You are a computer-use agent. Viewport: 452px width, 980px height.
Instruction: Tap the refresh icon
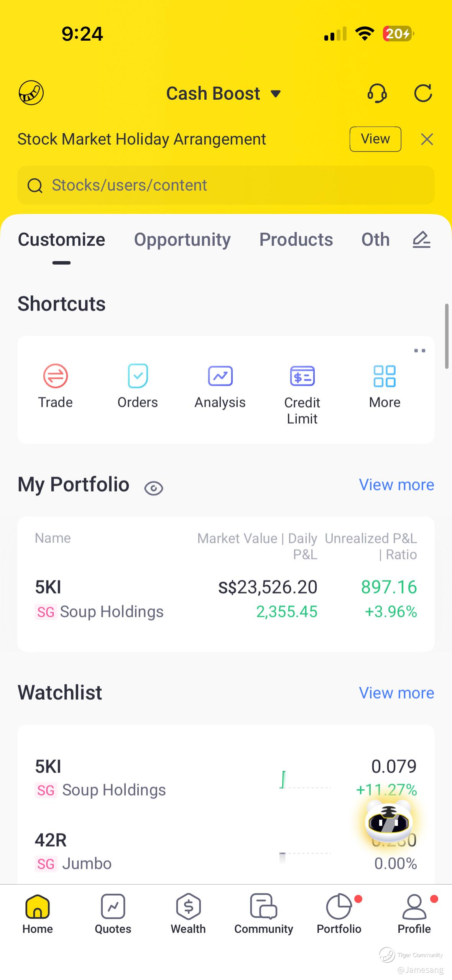click(423, 93)
